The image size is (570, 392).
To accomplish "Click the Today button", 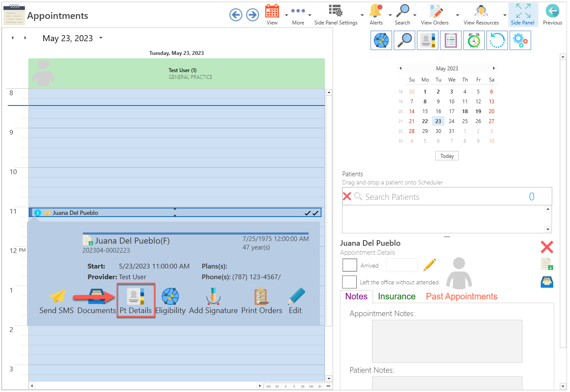I will (447, 156).
